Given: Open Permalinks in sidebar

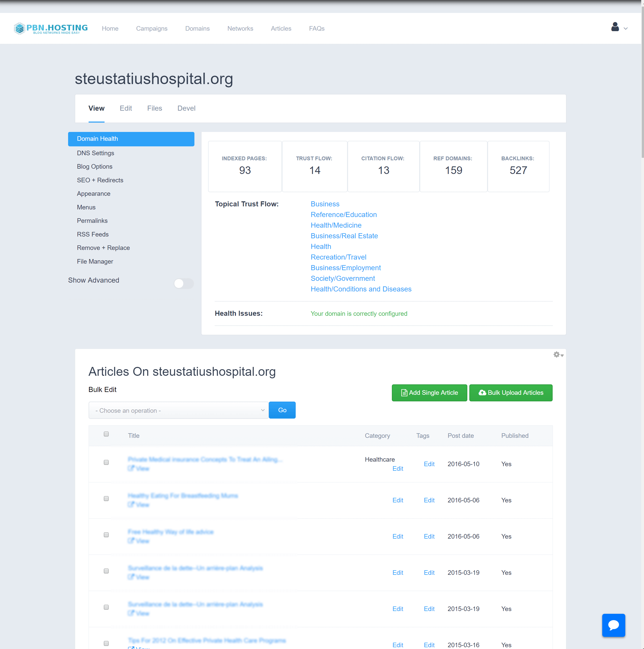Looking at the screenshot, I should point(92,221).
